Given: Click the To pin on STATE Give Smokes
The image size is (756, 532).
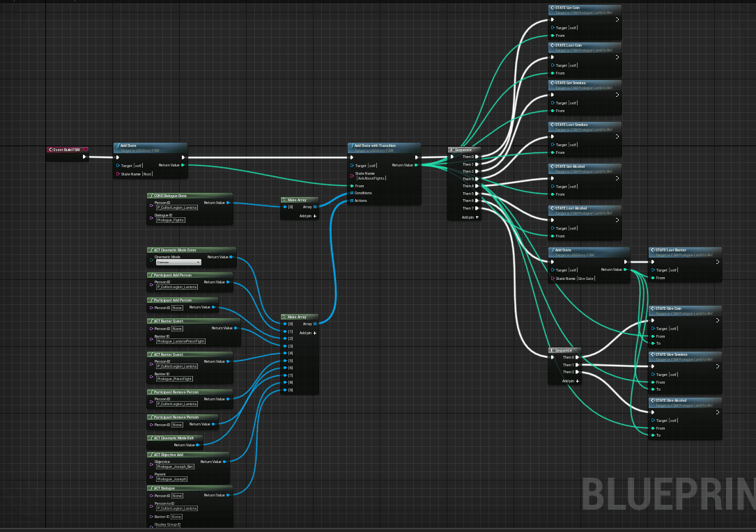Looking at the screenshot, I should point(653,389).
